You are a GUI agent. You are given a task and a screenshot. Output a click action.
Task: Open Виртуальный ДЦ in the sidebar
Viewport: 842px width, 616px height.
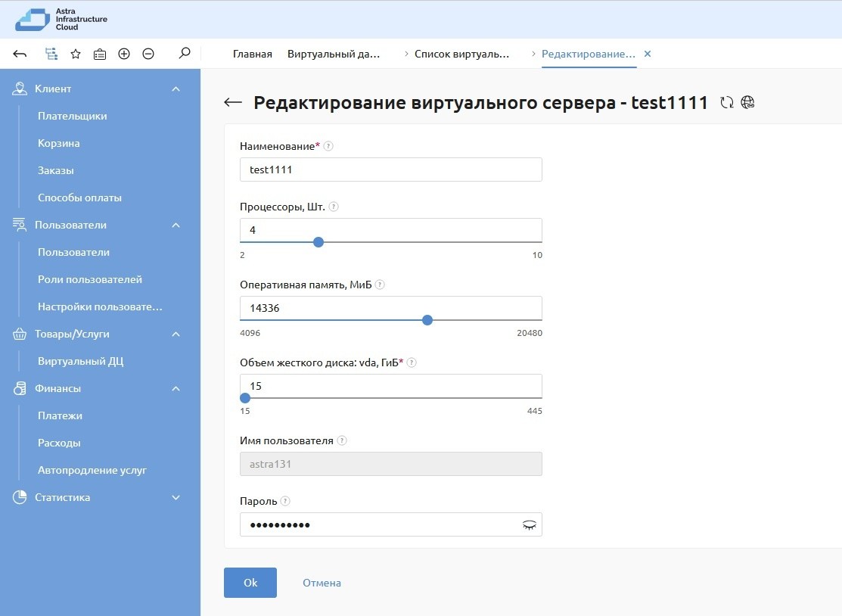click(80, 361)
